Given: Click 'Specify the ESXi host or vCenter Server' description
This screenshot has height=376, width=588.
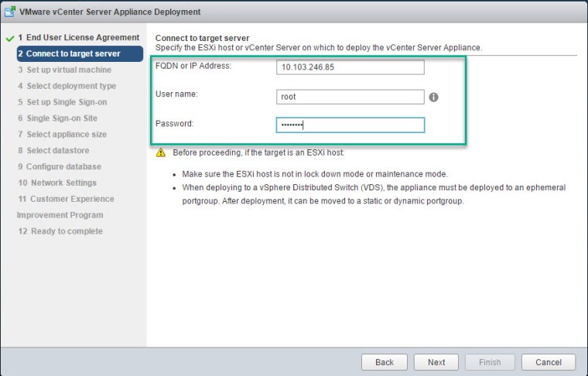Looking at the screenshot, I should [x=319, y=48].
